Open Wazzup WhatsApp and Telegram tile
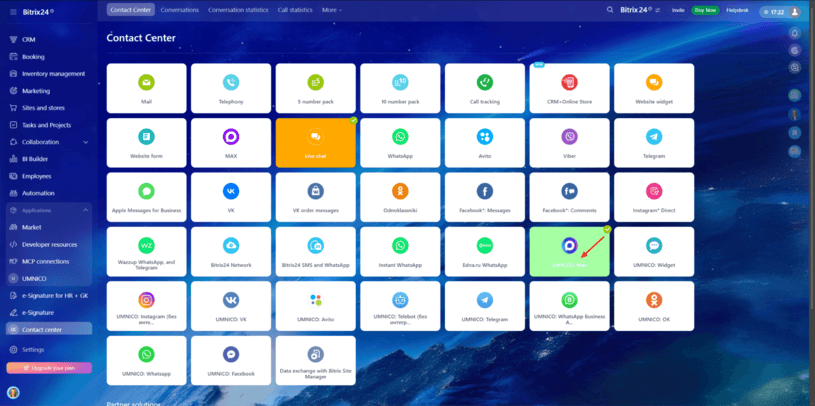Image resolution: width=815 pixels, height=406 pixels. click(147, 252)
